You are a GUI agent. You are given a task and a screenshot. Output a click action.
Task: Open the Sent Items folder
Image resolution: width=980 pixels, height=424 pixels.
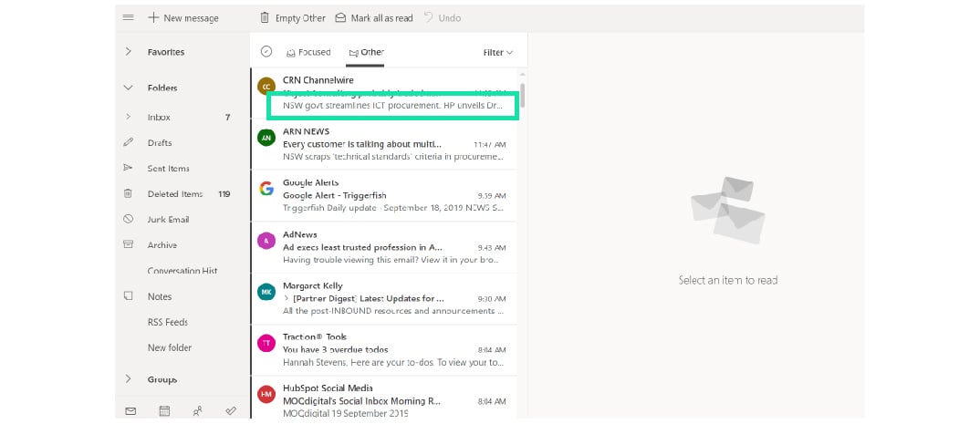(168, 169)
